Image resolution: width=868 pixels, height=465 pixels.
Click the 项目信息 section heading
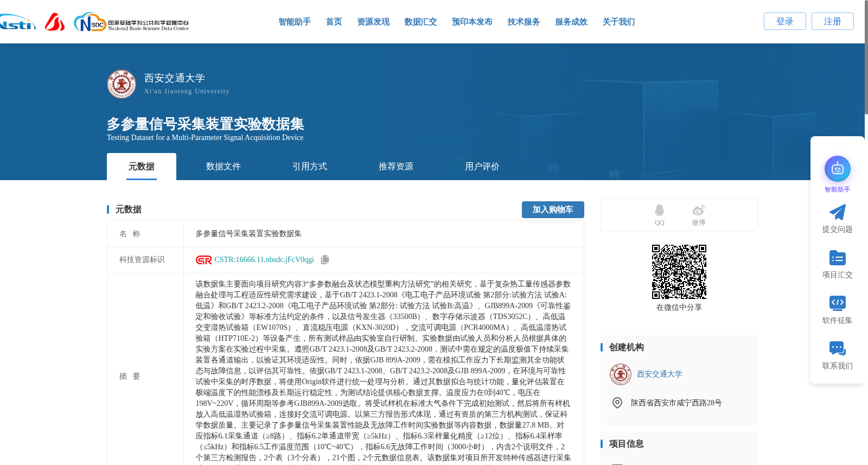tap(626, 444)
